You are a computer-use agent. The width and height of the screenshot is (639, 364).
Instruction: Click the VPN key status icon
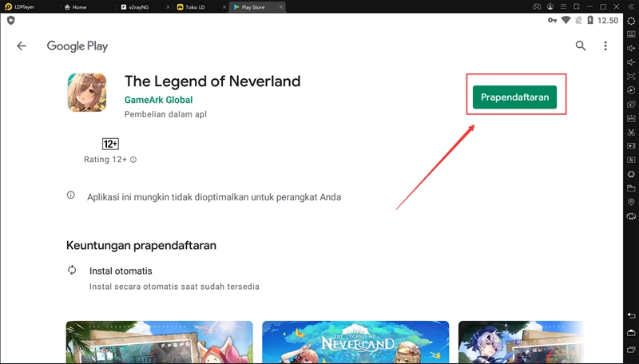pos(552,21)
